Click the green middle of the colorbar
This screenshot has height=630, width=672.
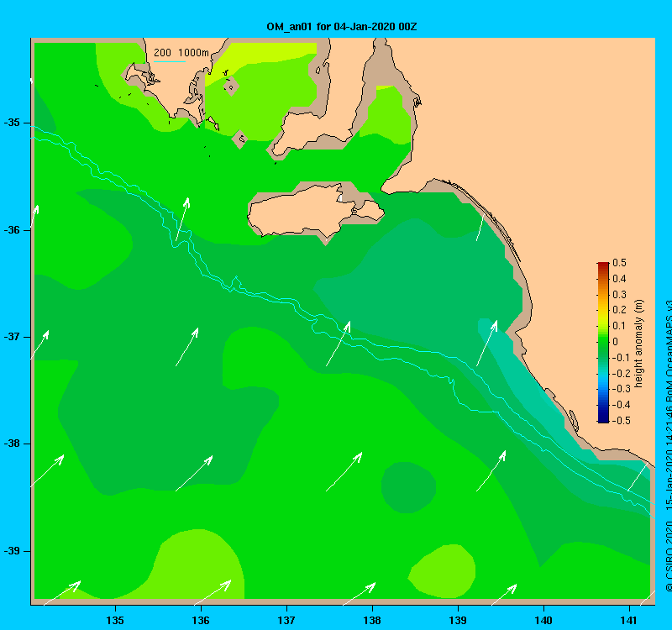point(603,342)
